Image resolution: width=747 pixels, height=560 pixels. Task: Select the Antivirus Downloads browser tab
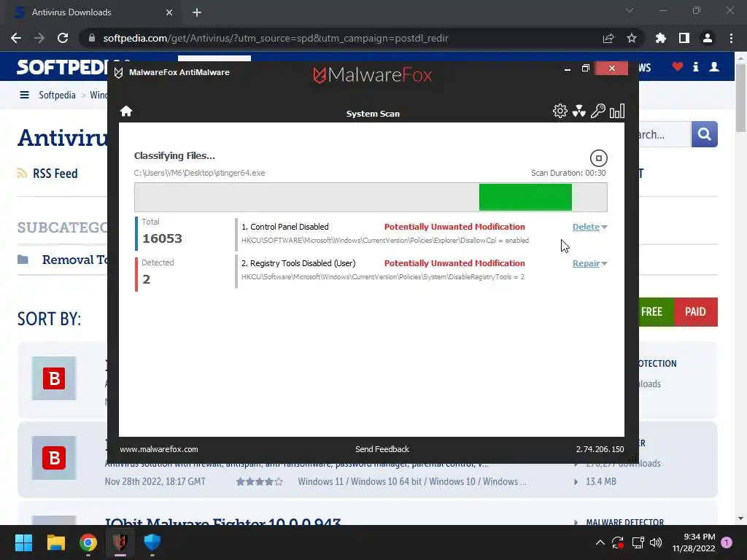coord(94,12)
